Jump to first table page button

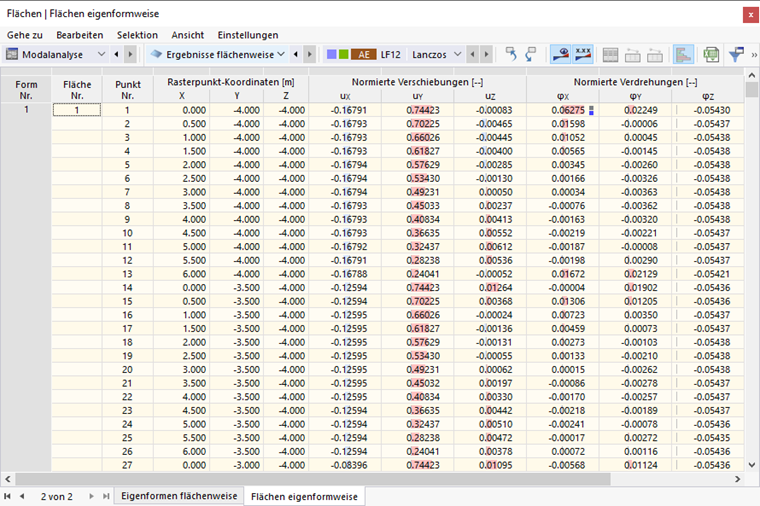7,496
